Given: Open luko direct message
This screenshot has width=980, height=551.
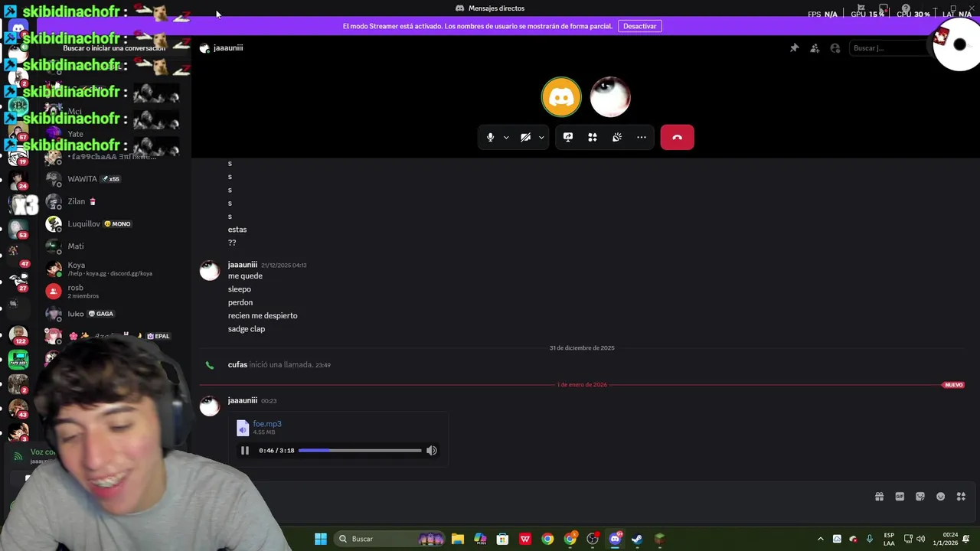Looking at the screenshot, I should (x=113, y=314).
